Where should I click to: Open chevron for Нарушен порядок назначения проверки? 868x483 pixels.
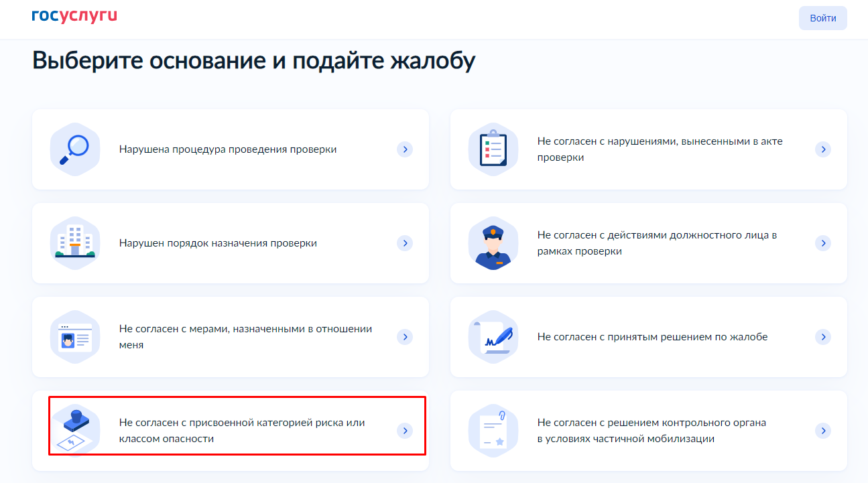[x=404, y=243]
